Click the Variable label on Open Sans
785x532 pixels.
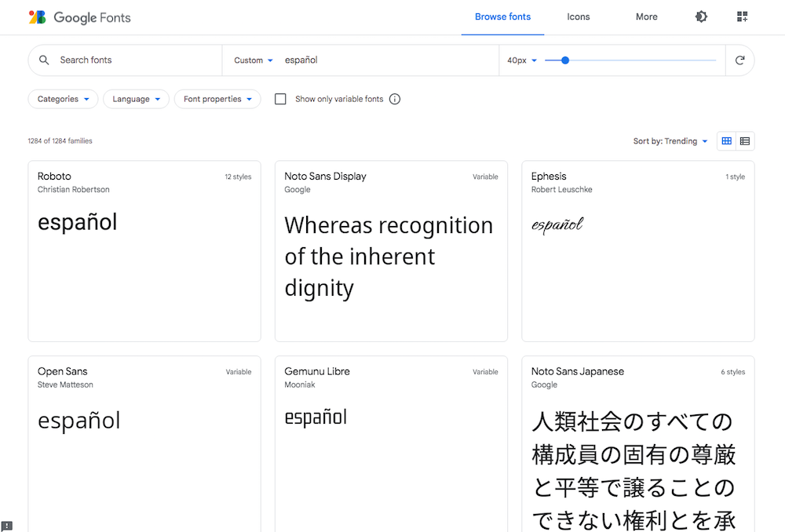239,372
